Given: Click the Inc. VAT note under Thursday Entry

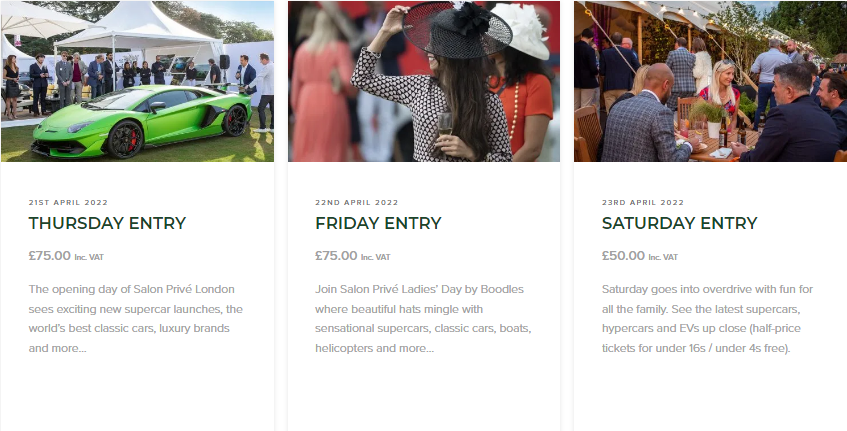Looking at the screenshot, I should 89,257.
